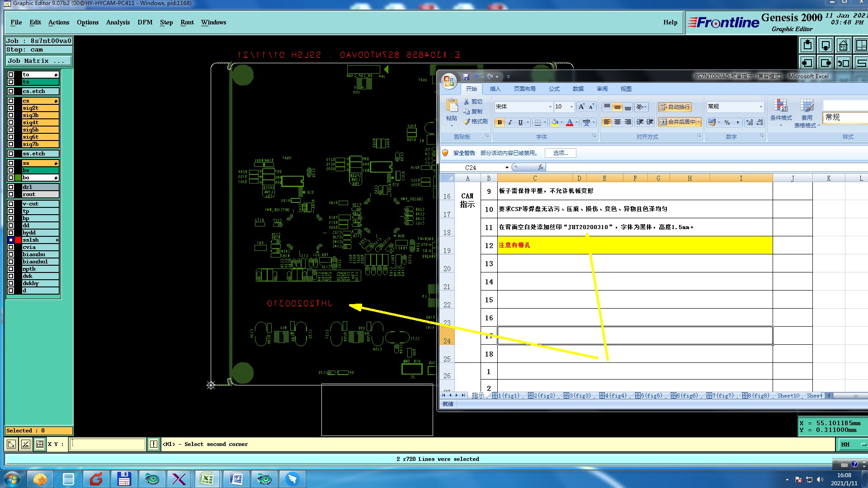Open the font name dropdown

pos(550,107)
